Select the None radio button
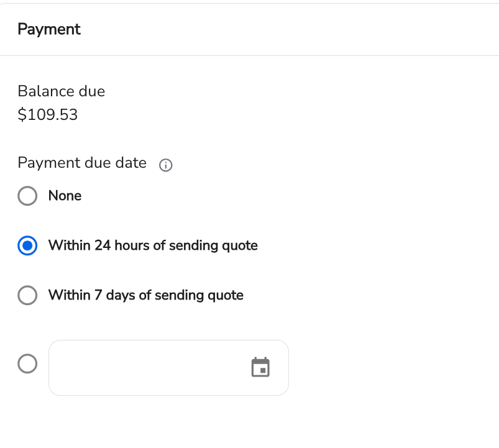This screenshot has width=499, height=448. coord(27,196)
